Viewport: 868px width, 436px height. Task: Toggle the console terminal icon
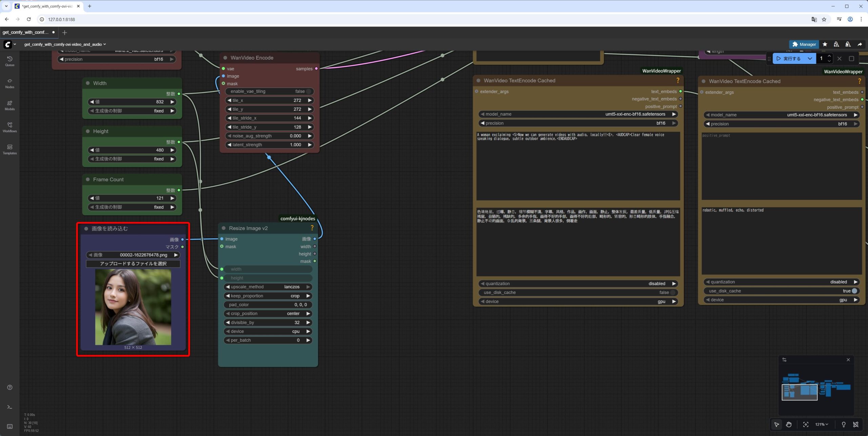coord(9,407)
